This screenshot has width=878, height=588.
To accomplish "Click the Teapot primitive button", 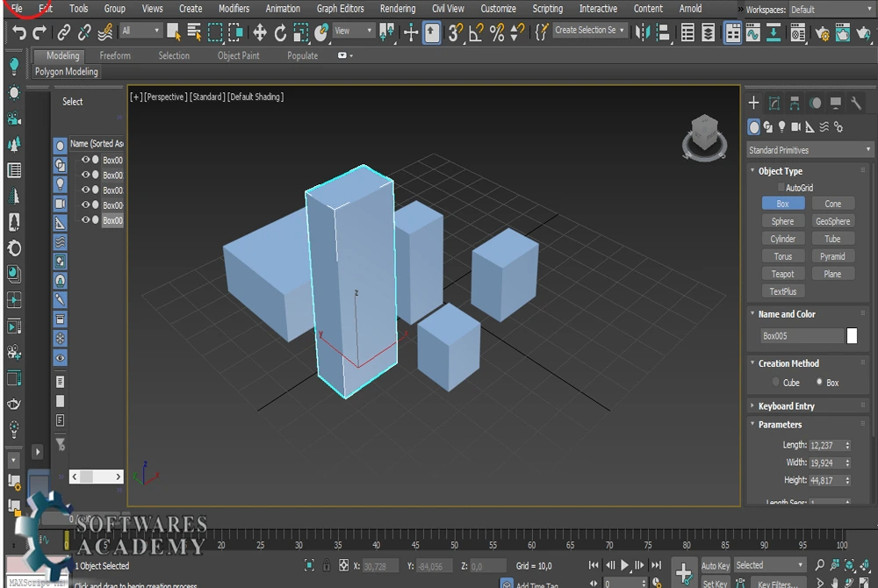I will pyautogui.click(x=782, y=274).
